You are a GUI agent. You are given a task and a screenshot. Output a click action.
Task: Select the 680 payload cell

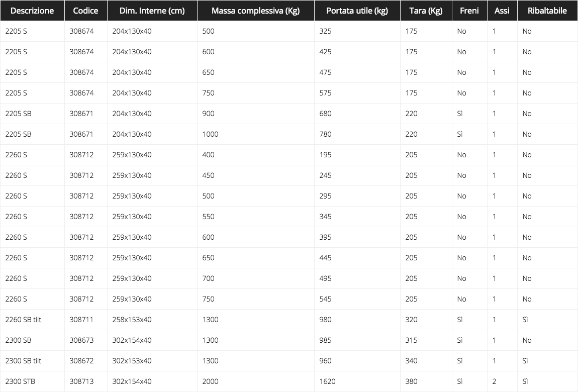tap(325, 114)
